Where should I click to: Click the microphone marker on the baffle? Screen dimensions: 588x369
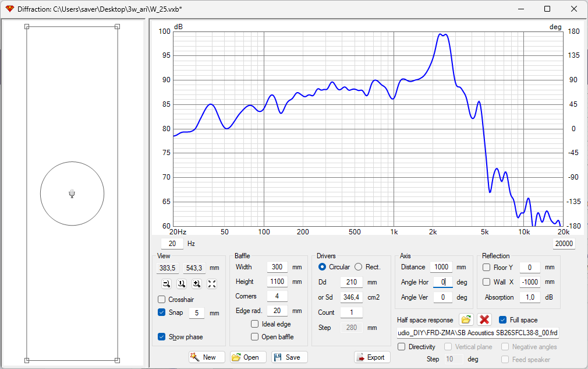[x=72, y=194]
